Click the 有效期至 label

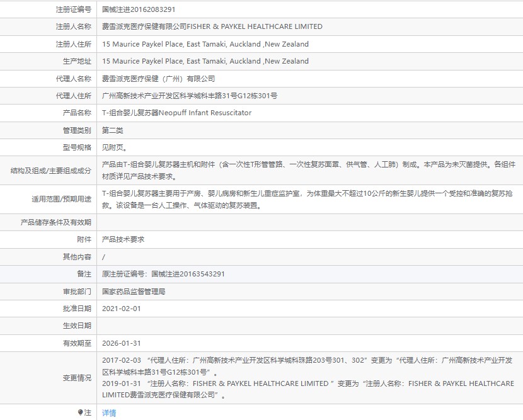pos(77,343)
